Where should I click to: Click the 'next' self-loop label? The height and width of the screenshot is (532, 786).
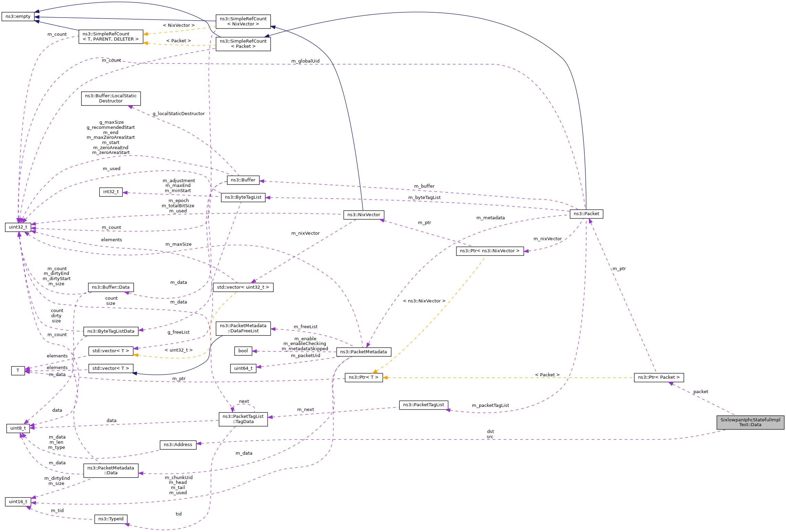pyautogui.click(x=244, y=401)
